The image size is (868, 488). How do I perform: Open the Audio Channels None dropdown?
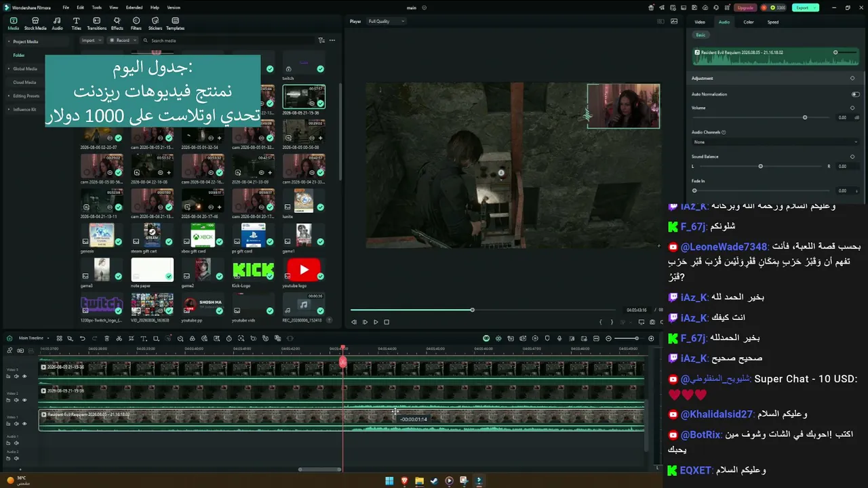(x=775, y=142)
